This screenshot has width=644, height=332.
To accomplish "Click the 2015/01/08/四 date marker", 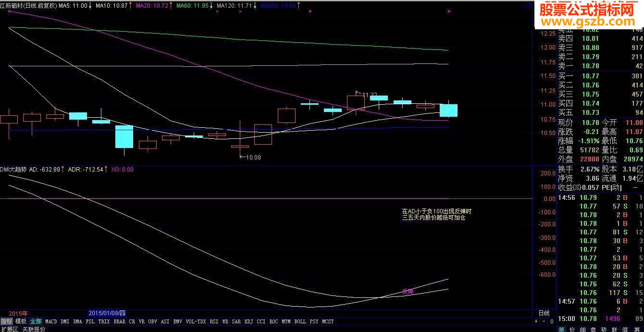I will click(x=107, y=313).
